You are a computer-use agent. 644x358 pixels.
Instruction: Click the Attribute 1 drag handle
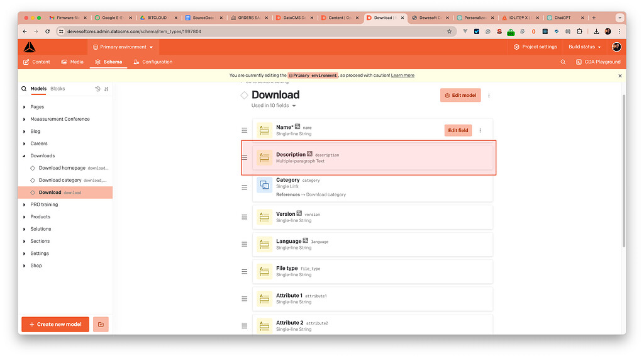pyautogui.click(x=245, y=299)
